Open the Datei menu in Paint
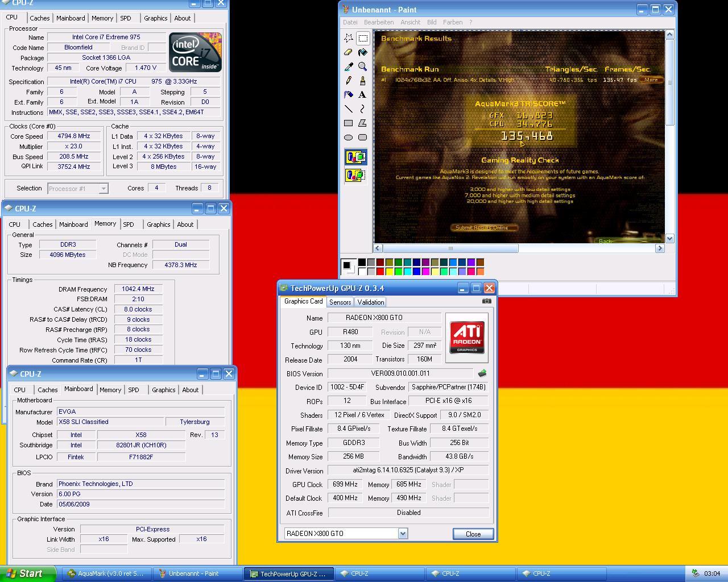The width and height of the screenshot is (728, 582). 350,22
